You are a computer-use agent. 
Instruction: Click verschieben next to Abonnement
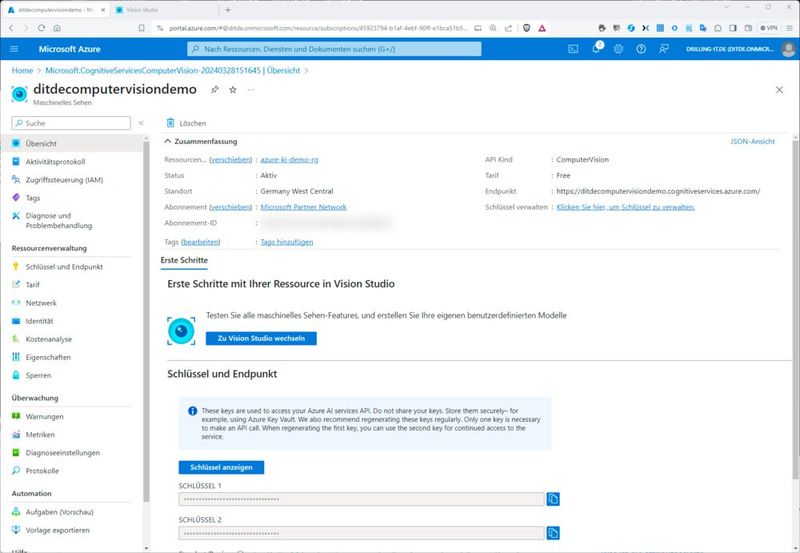pos(231,207)
